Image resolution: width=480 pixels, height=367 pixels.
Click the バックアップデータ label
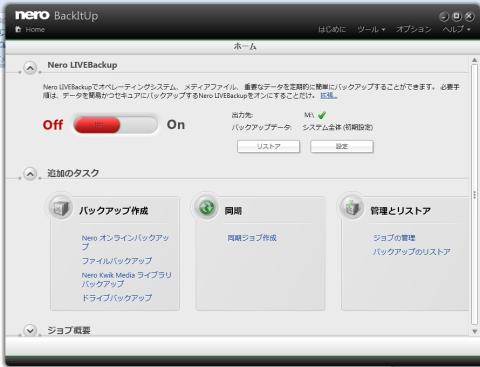[x=262, y=127]
